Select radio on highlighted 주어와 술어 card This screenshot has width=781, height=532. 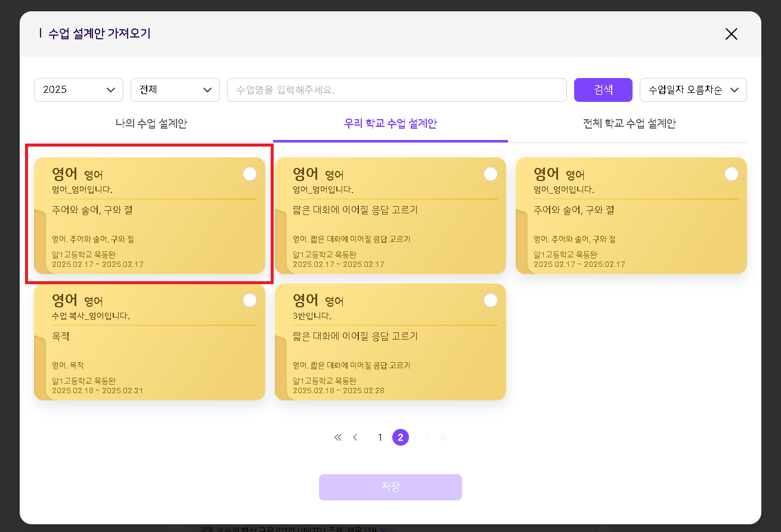coord(250,174)
